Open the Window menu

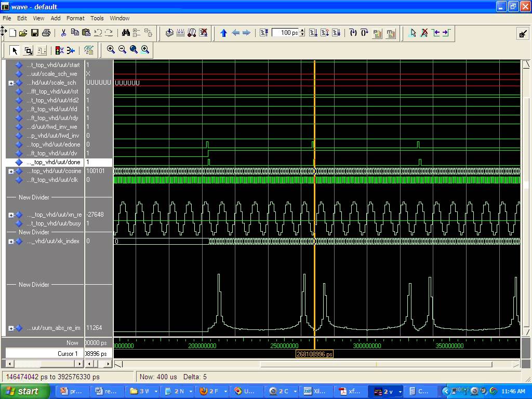(x=119, y=18)
